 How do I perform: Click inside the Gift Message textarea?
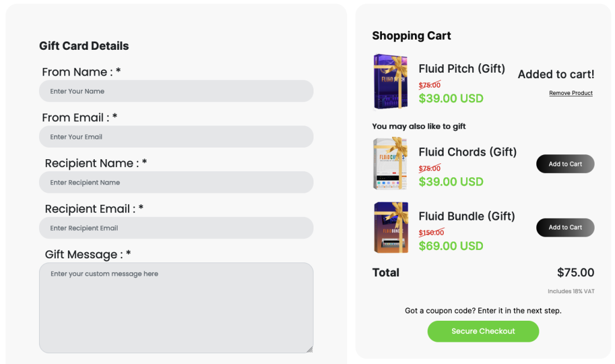coord(176,308)
